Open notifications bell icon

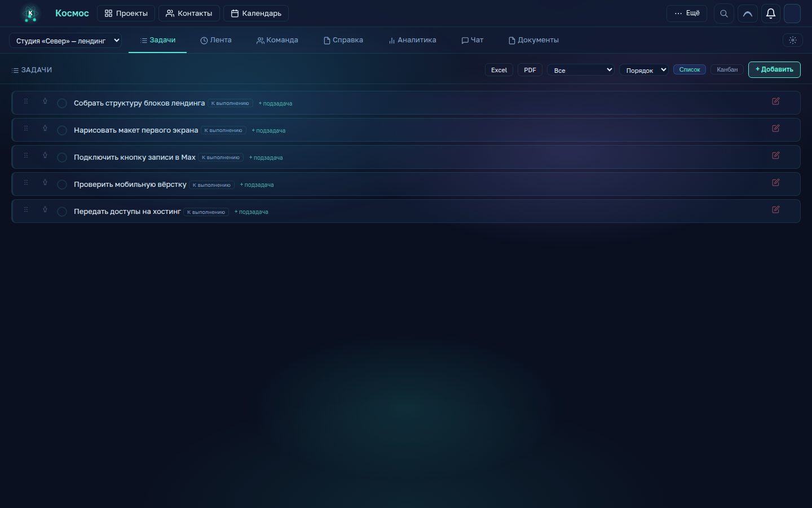tap(771, 14)
